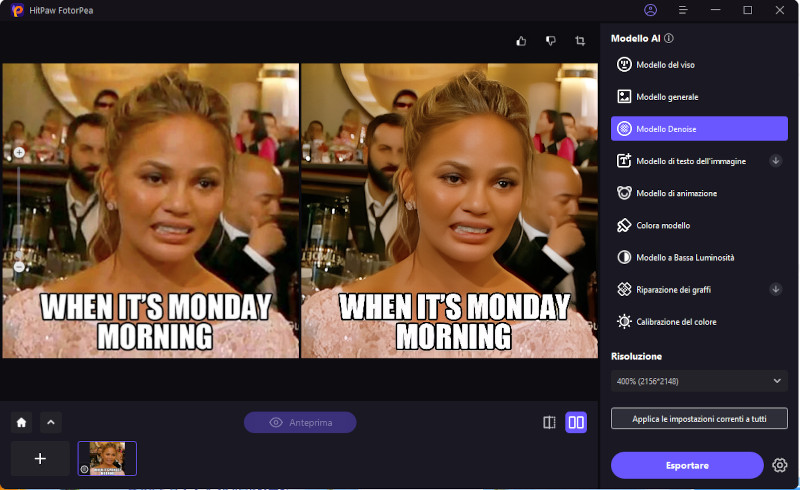Click the thumbs up rating icon
Screen dimensions: 800x490
(x=521, y=41)
